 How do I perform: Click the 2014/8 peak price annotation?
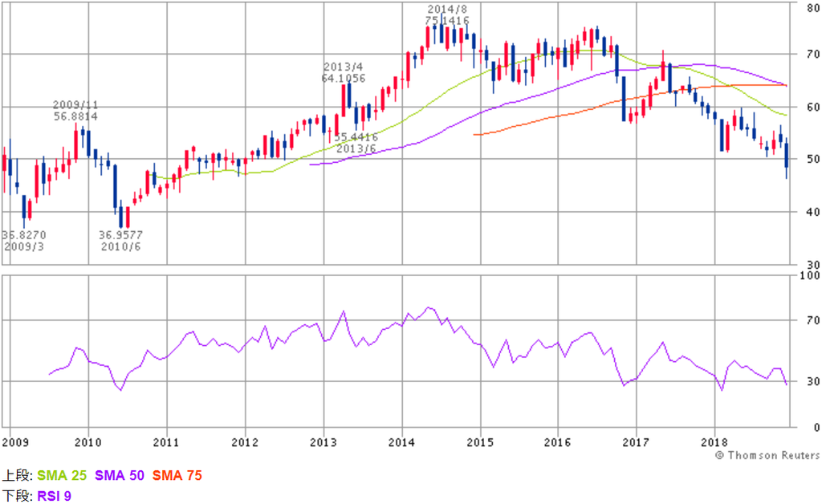pyautogui.click(x=447, y=15)
